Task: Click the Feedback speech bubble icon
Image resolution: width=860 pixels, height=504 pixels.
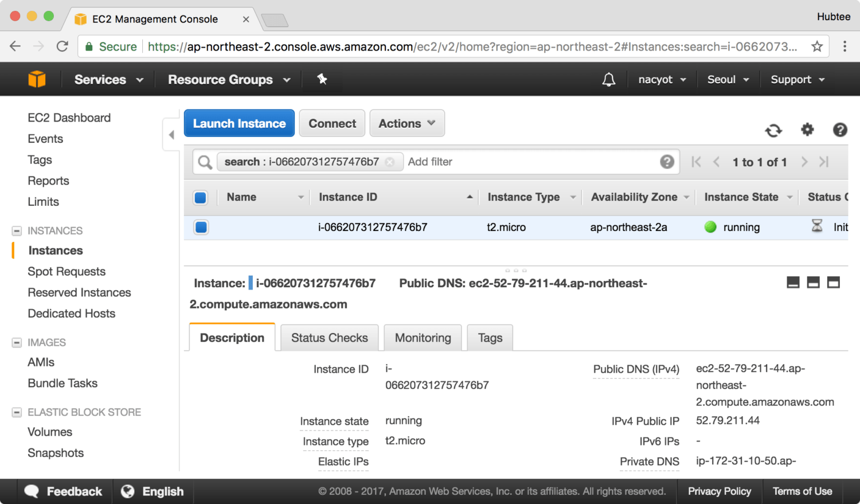Action: point(32,491)
